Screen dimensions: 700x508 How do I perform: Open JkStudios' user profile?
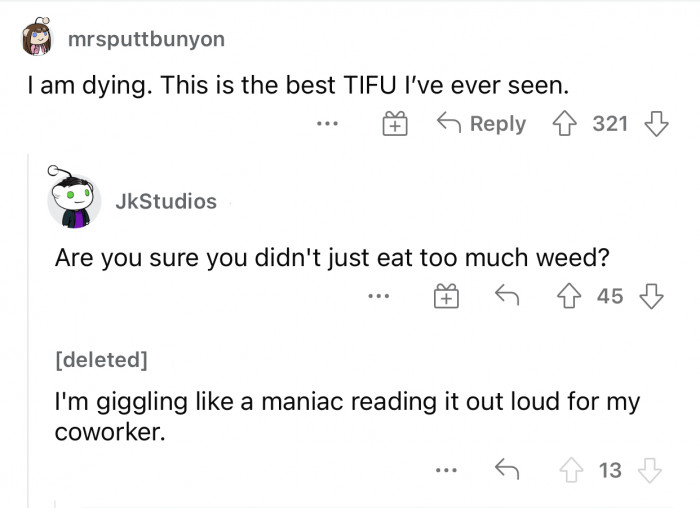pyautogui.click(x=166, y=201)
